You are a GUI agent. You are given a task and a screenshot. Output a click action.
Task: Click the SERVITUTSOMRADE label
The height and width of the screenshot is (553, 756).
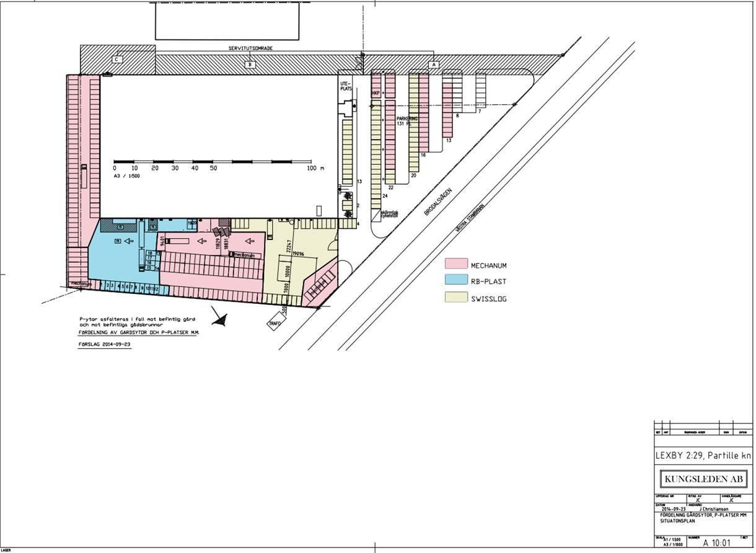(x=250, y=48)
